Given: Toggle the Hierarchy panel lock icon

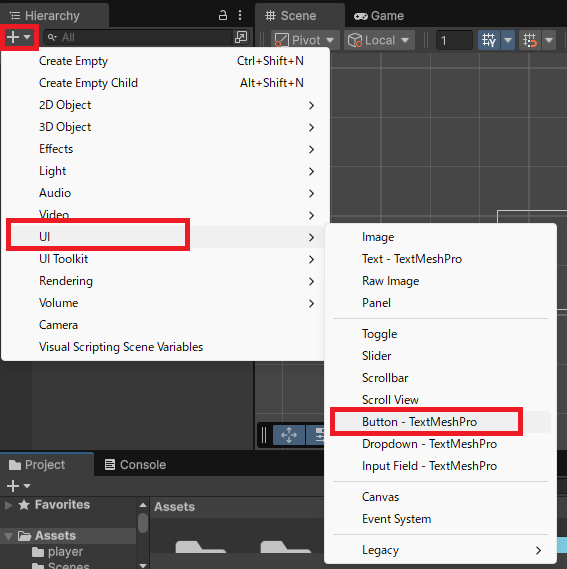Looking at the screenshot, I should pos(223,15).
